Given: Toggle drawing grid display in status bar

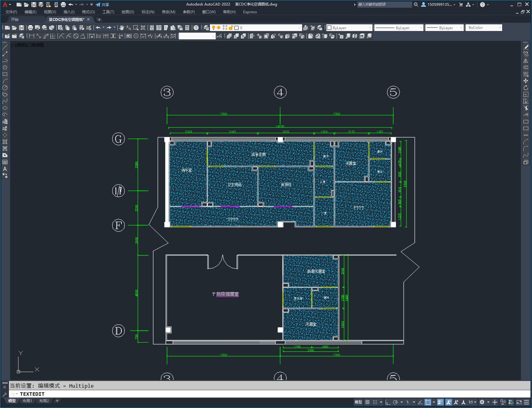Looking at the screenshot, I should [368, 402].
